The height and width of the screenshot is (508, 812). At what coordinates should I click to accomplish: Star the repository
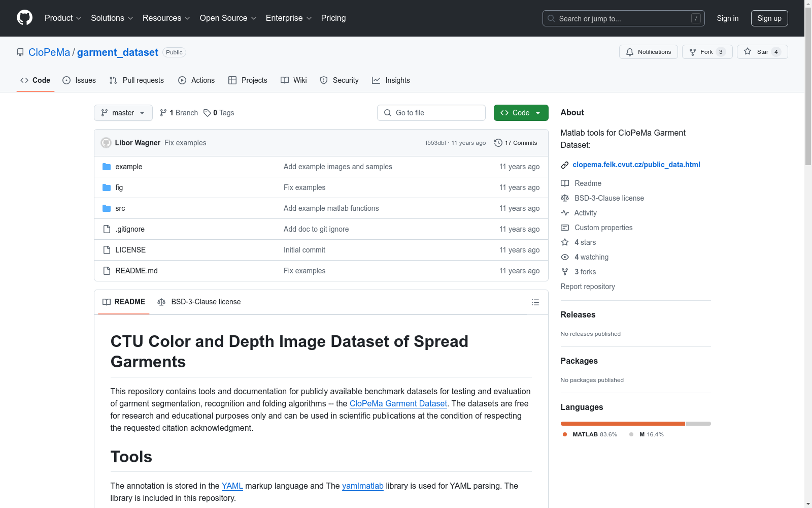[762, 52]
